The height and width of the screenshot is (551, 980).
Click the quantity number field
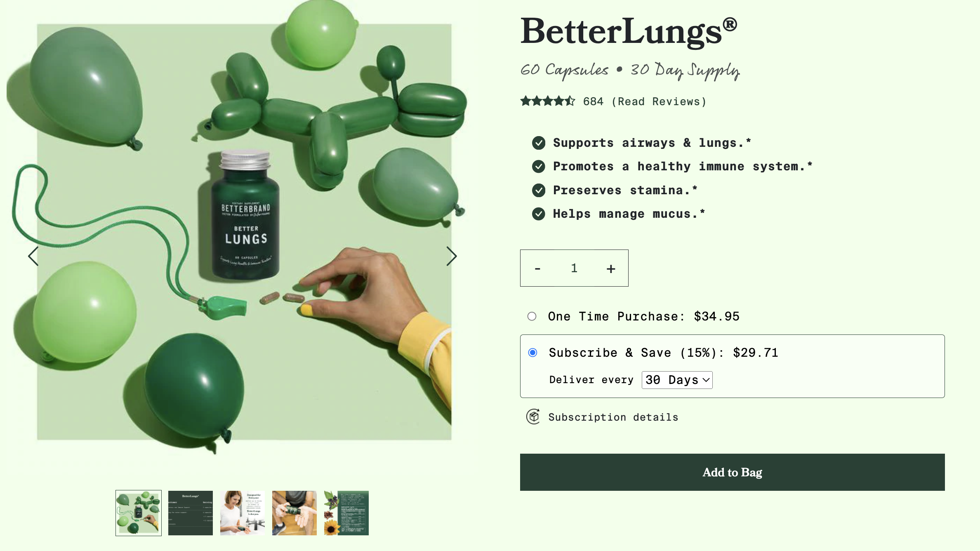click(574, 268)
